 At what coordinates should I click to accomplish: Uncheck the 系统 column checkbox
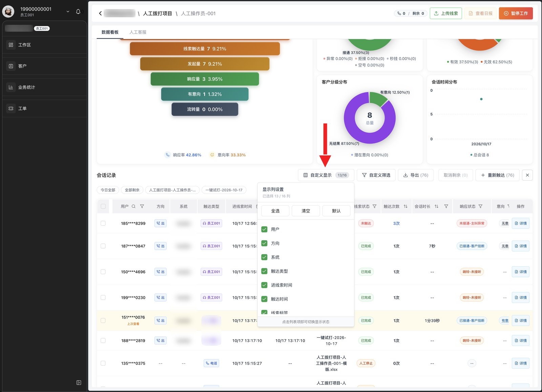[265, 257]
